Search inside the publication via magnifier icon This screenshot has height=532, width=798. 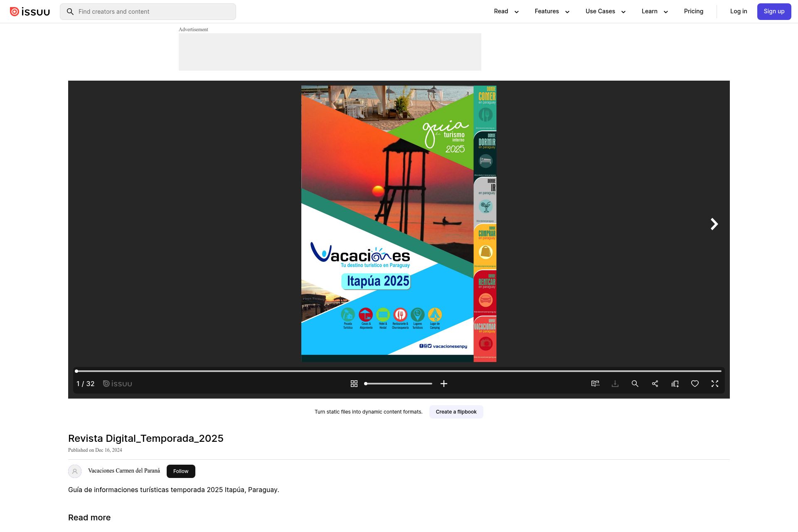(635, 384)
